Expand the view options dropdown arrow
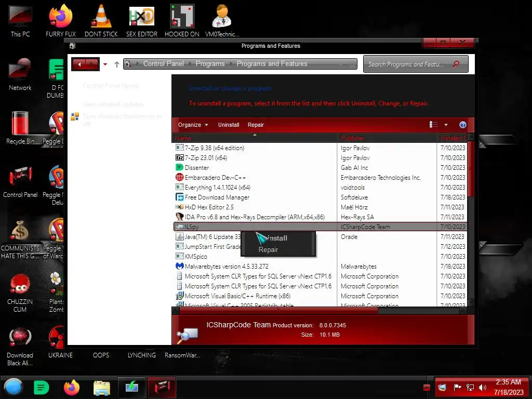This screenshot has height=399, width=532. pos(446,125)
